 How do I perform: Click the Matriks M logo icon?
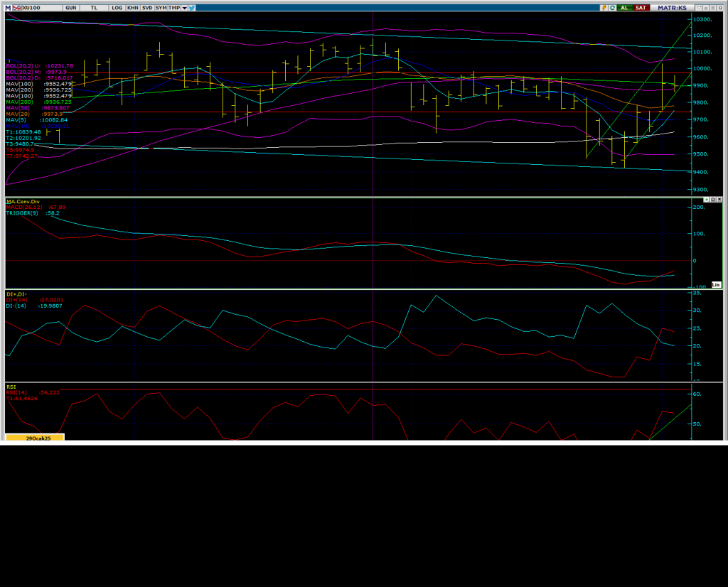[x=8, y=8]
